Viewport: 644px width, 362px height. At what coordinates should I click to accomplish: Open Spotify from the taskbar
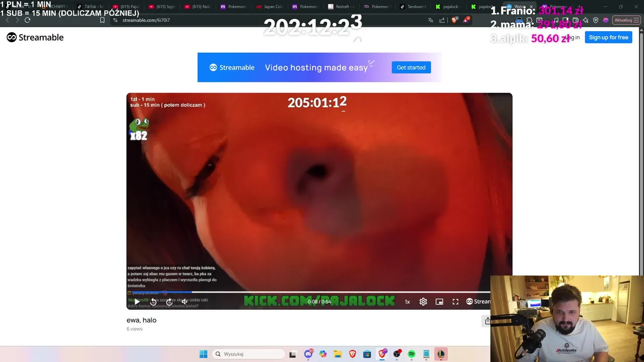click(x=412, y=354)
